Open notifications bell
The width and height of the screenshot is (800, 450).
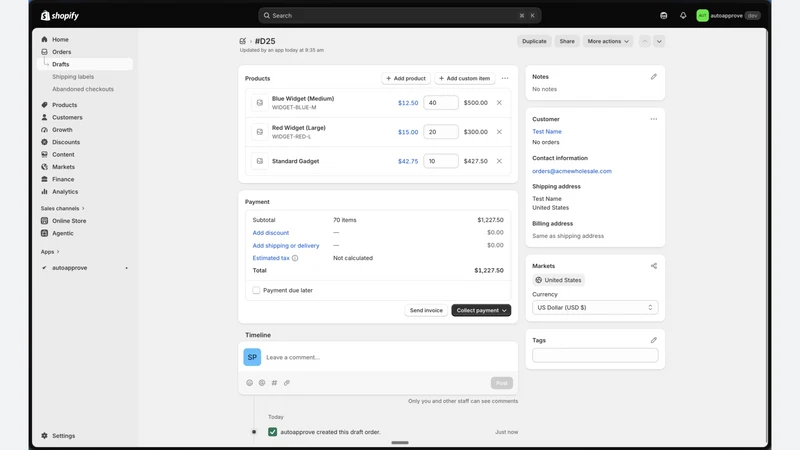[683, 16]
